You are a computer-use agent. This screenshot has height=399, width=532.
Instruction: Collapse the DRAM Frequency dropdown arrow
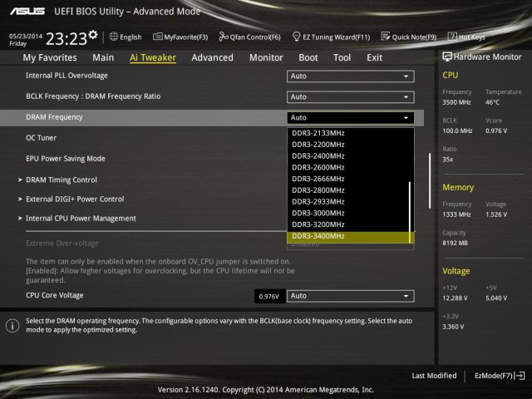tap(406, 118)
